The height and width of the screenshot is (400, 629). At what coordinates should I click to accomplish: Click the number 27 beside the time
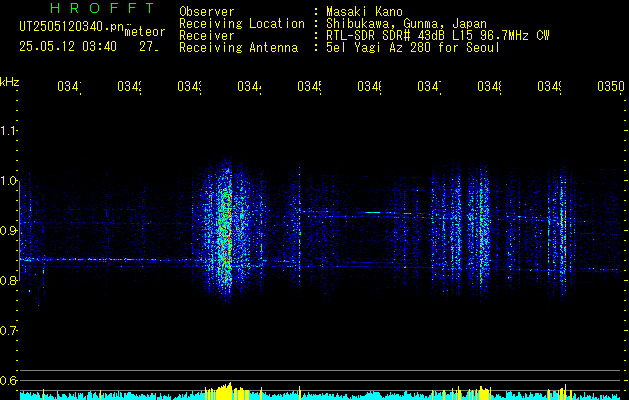148,47
